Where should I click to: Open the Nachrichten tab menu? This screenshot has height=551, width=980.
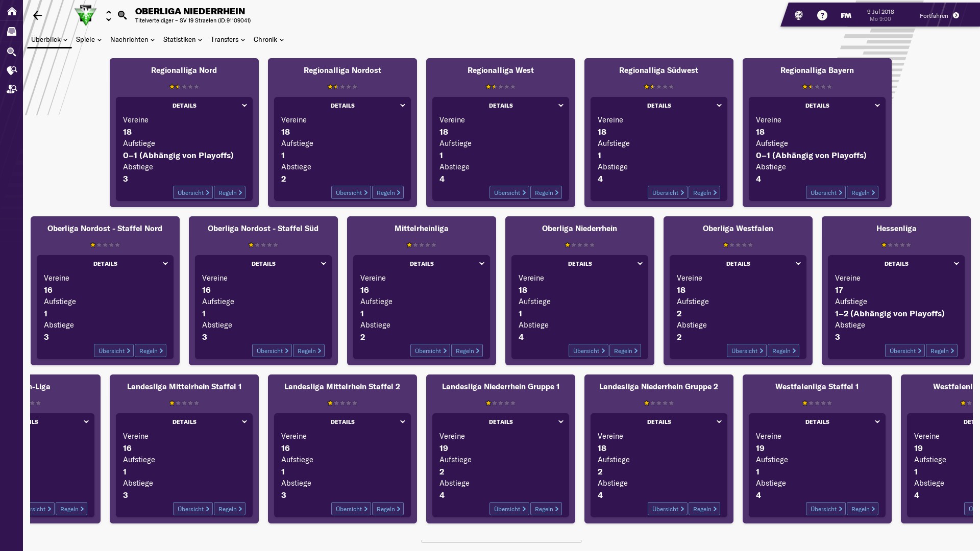(x=132, y=39)
